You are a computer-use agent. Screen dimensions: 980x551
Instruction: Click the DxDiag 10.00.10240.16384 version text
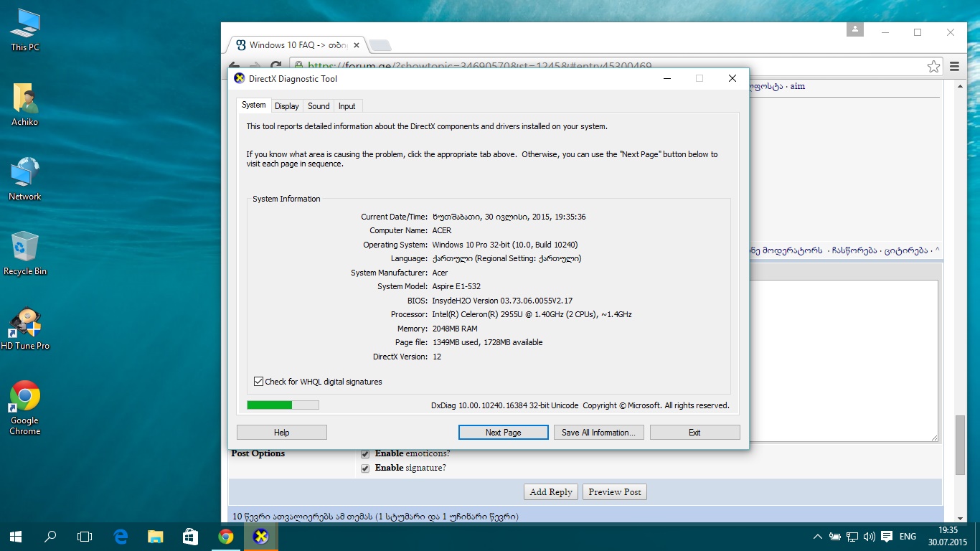pyautogui.click(x=504, y=405)
